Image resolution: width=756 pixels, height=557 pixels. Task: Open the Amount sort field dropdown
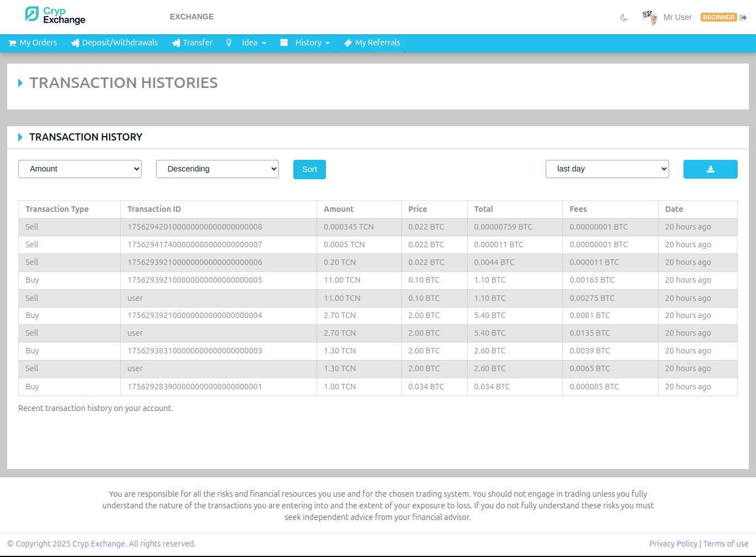[x=80, y=169]
